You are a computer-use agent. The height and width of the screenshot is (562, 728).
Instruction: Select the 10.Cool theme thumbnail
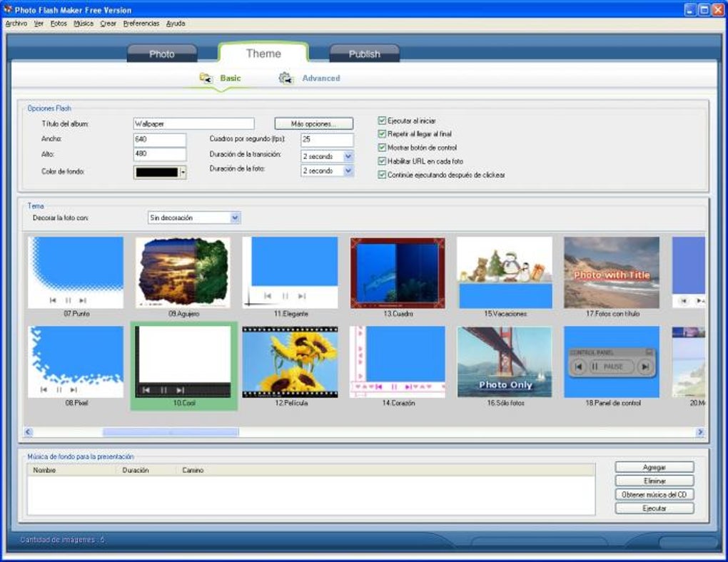(x=183, y=360)
